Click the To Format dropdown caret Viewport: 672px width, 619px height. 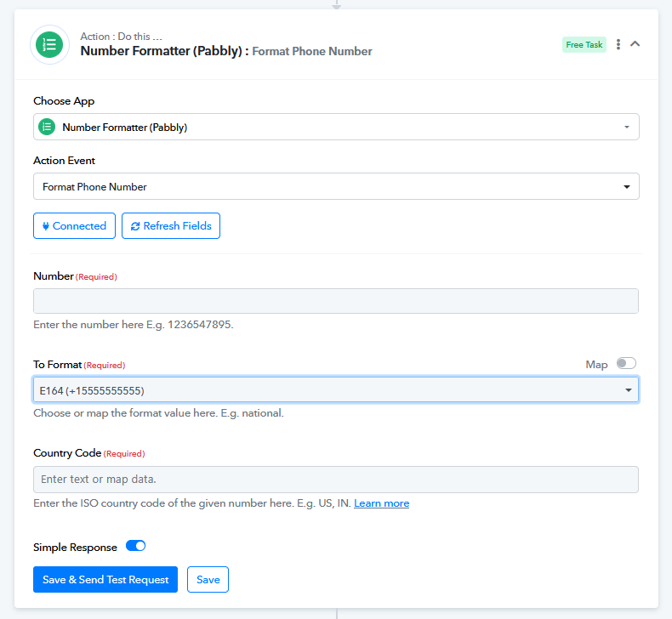(x=629, y=390)
